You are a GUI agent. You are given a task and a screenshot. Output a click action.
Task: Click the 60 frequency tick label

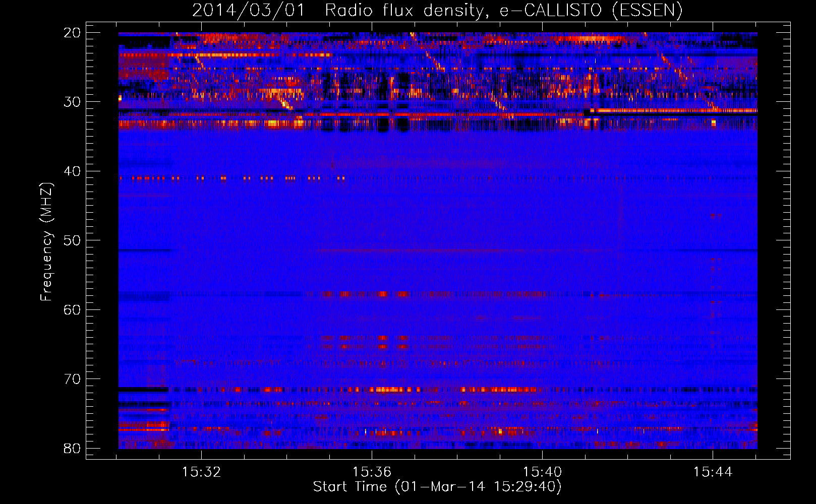(72, 309)
